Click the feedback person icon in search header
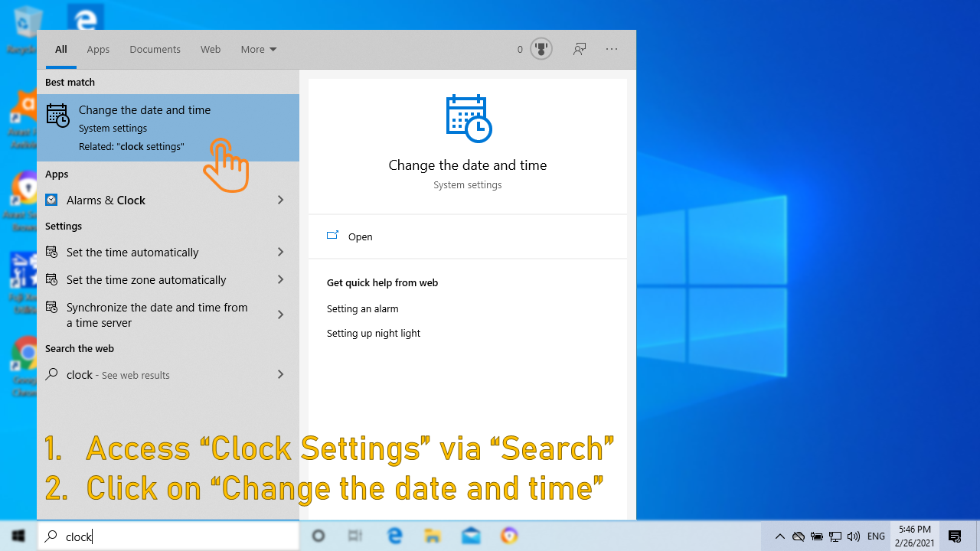This screenshot has height=551, width=980. pos(580,48)
